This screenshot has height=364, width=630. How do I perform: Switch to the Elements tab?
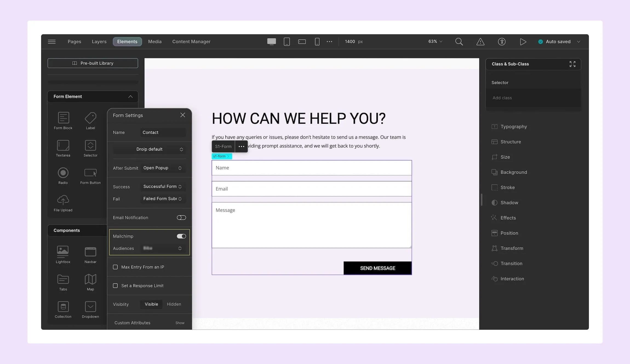click(127, 42)
